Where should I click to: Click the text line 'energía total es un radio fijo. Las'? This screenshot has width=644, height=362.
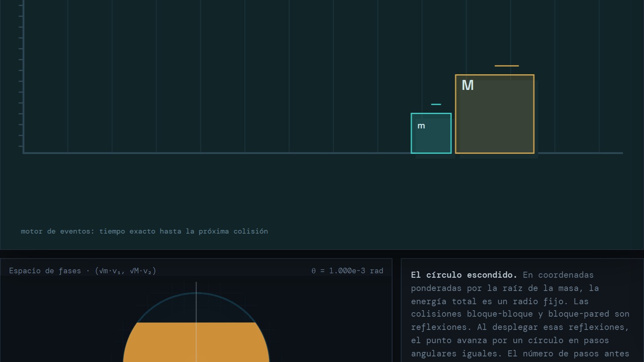500,301
